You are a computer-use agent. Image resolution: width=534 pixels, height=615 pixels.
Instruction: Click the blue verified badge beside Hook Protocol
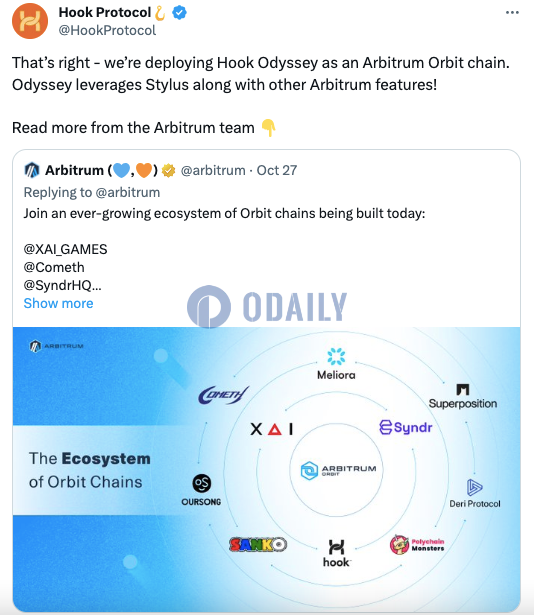pos(179,13)
